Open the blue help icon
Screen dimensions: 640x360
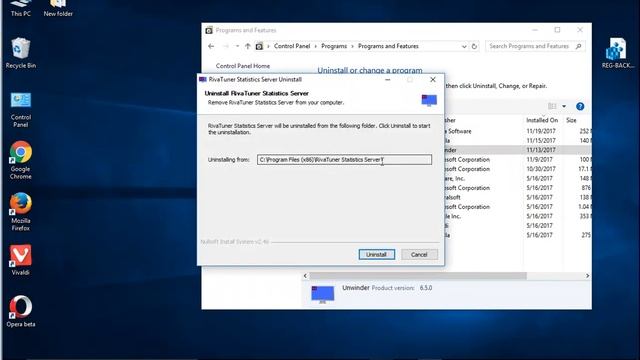click(580, 106)
